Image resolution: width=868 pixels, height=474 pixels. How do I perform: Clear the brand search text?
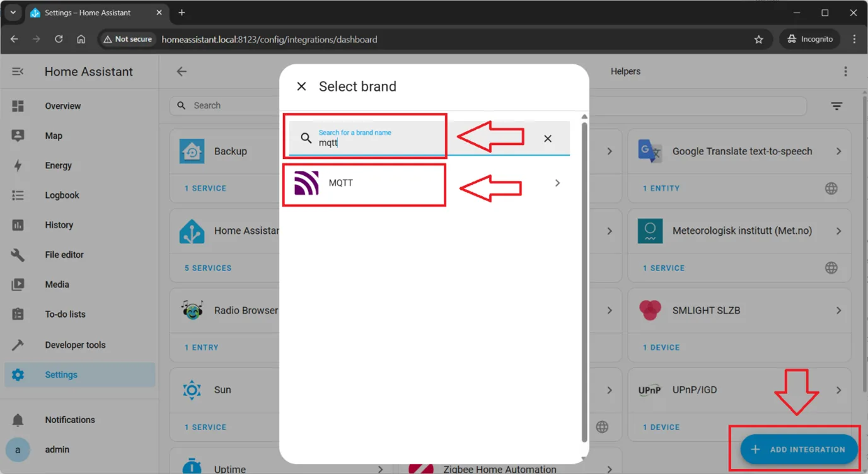tap(547, 139)
